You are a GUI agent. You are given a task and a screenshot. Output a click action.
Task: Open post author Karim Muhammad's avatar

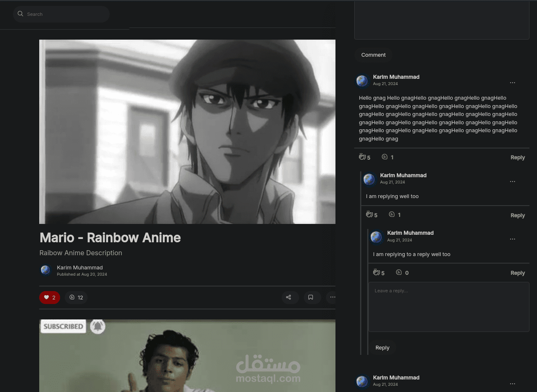(x=45, y=270)
